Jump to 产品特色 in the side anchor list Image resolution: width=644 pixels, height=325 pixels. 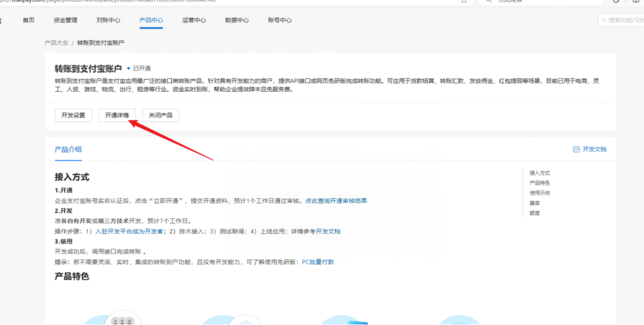pos(540,183)
